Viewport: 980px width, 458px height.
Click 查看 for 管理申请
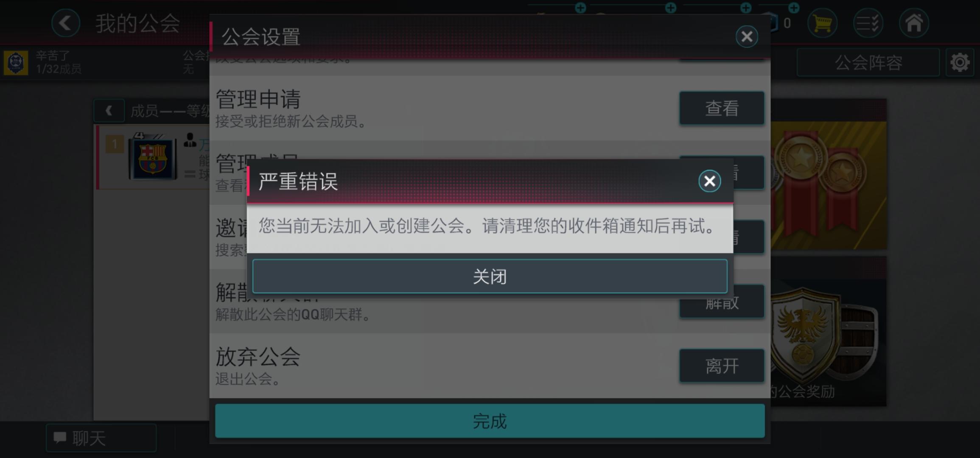(x=722, y=108)
